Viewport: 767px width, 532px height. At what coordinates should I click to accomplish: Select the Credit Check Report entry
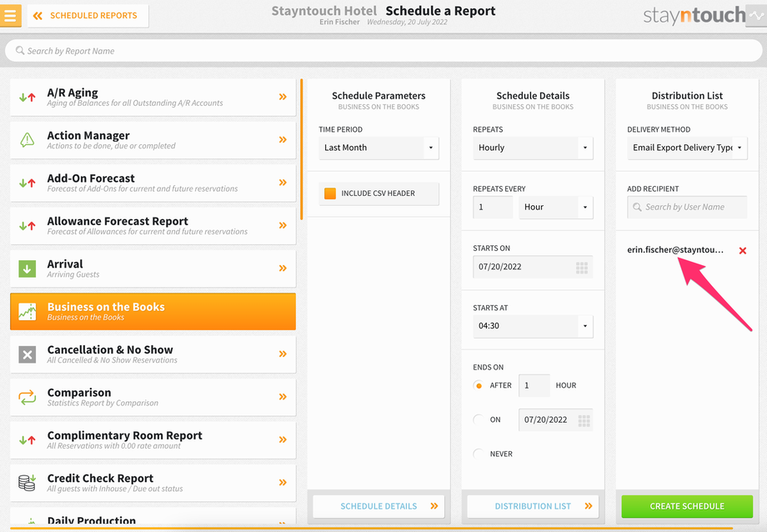(x=153, y=483)
